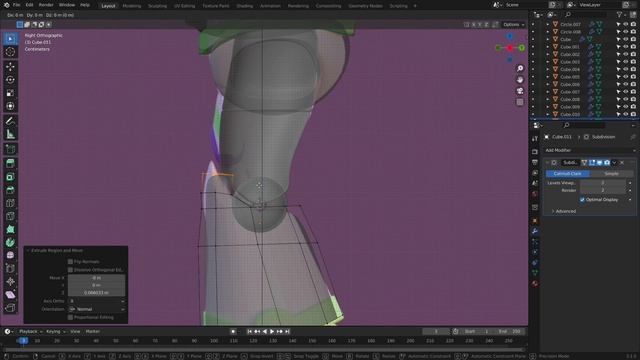The image size is (640, 360).
Task: Select the Measure tool
Action: (x=10, y=134)
